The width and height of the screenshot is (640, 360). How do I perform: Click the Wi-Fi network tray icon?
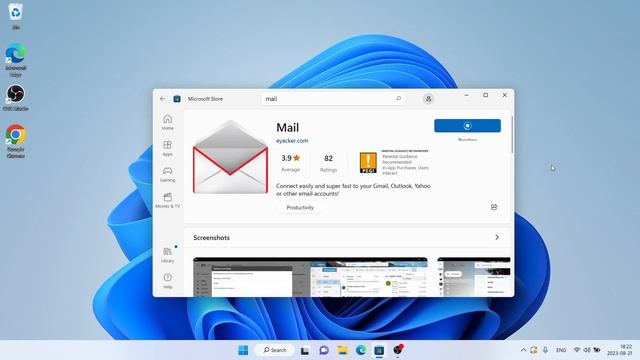pyautogui.click(x=577, y=350)
